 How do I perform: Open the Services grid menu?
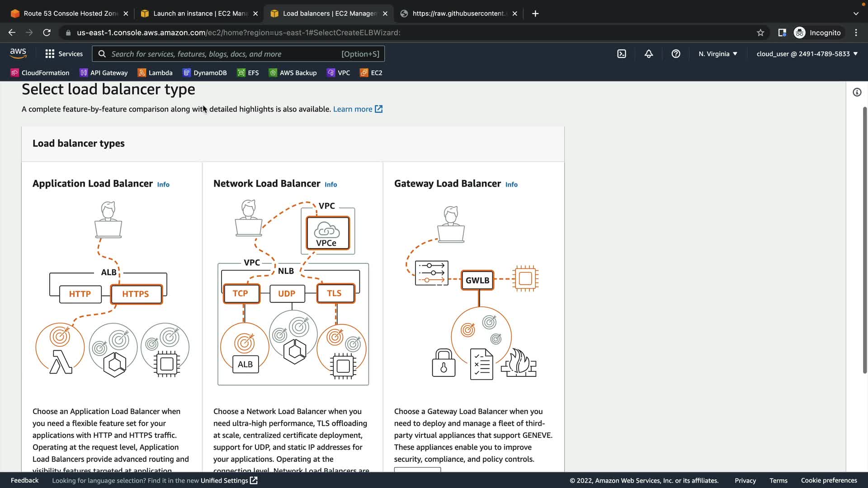[x=64, y=54]
